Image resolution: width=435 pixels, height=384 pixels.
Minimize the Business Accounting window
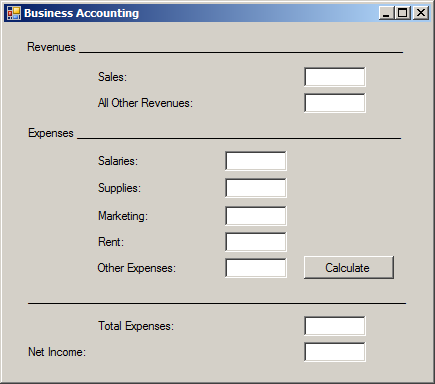point(386,13)
